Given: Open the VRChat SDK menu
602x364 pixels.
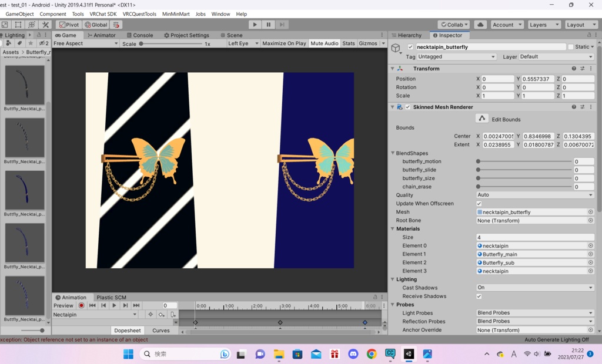Looking at the screenshot, I should point(103,14).
